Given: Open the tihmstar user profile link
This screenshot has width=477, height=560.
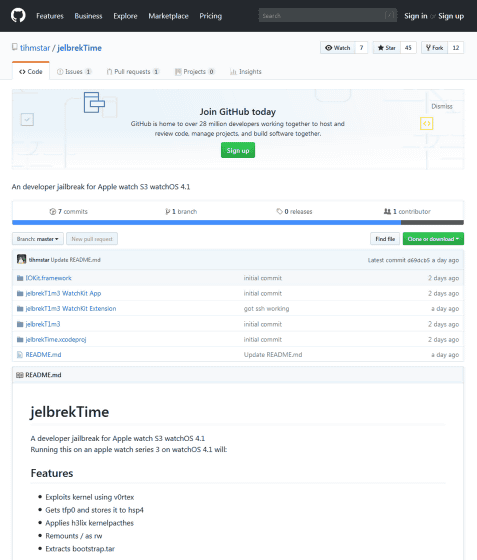Looking at the screenshot, I should click(35, 48).
